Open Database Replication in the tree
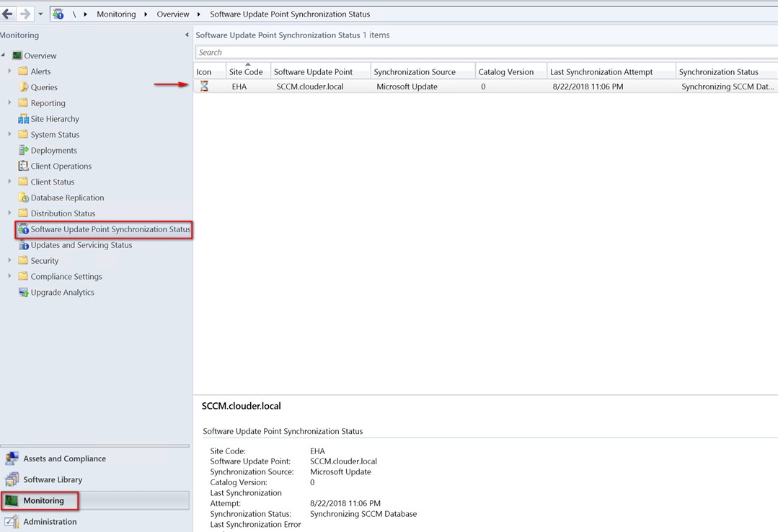This screenshot has width=778, height=532. click(68, 198)
